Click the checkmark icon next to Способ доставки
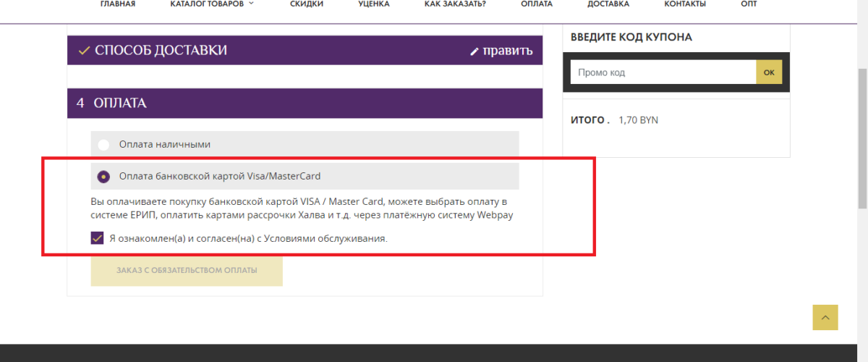 click(84, 51)
